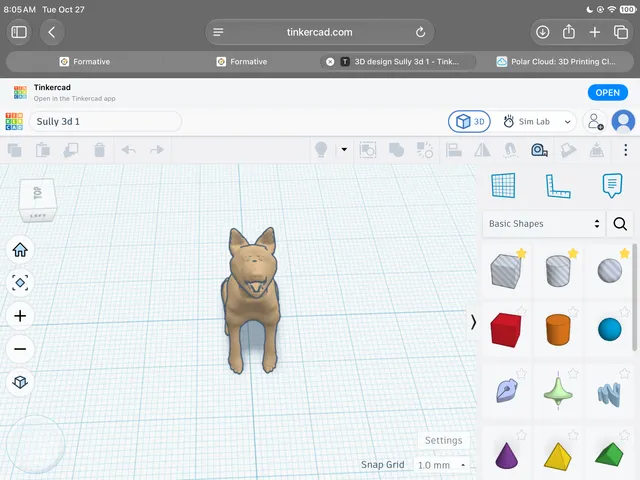Open the Basic Shapes category dropdown

point(544,224)
